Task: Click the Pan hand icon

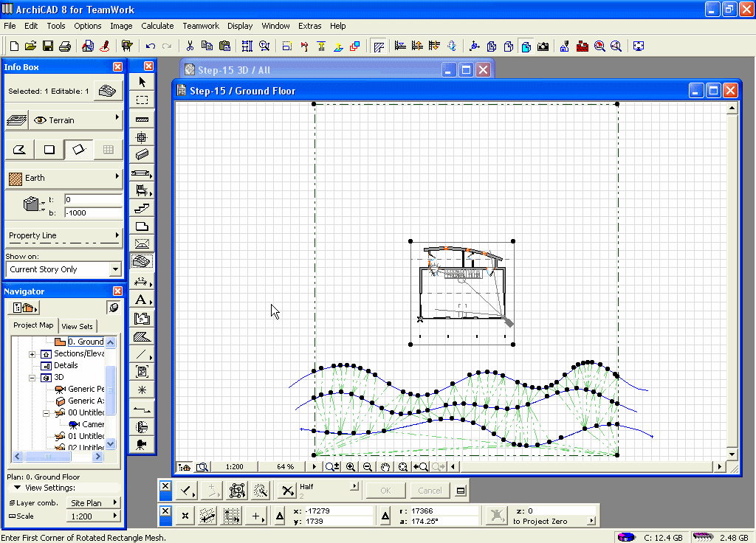Action: (x=385, y=467)
